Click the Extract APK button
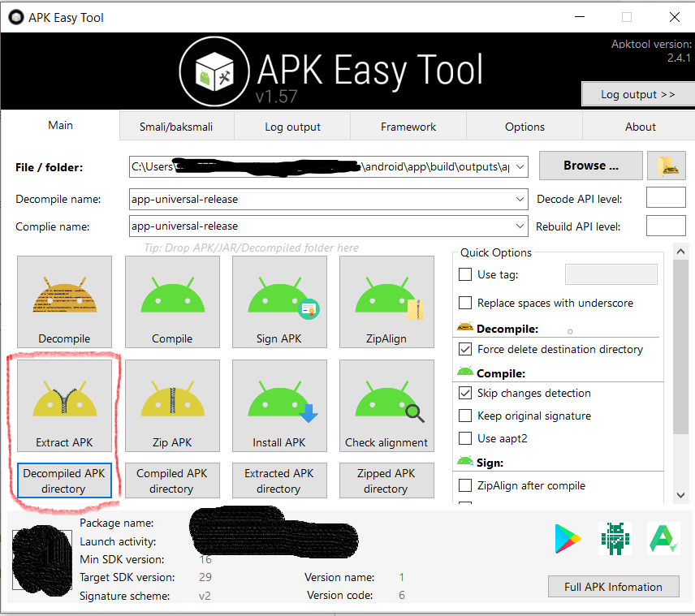This screenshot has height=616, width=695. pos(64,406)
